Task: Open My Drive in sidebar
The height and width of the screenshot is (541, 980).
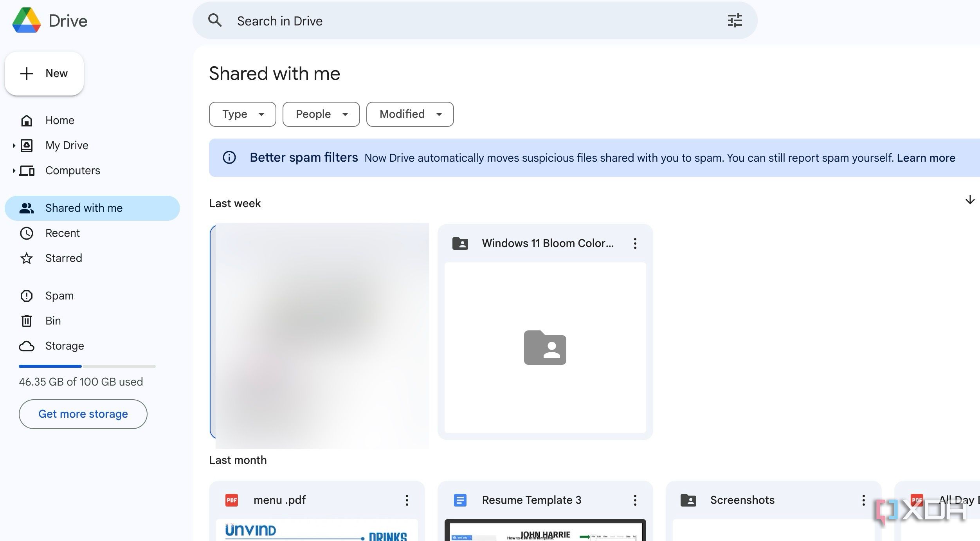Action: 92,146
